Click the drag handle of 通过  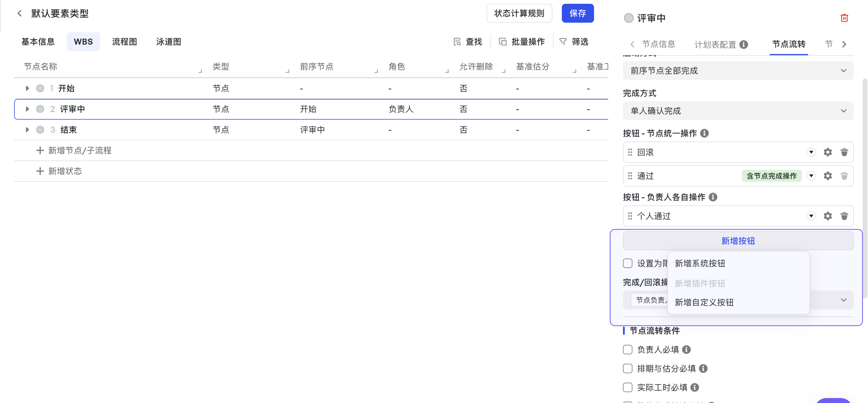630,176
